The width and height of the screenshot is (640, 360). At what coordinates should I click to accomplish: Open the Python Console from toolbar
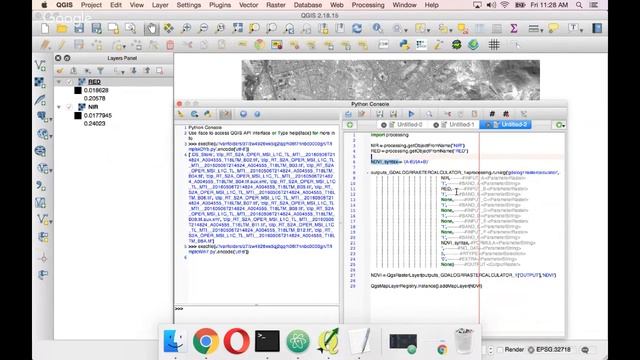(404, 44)
